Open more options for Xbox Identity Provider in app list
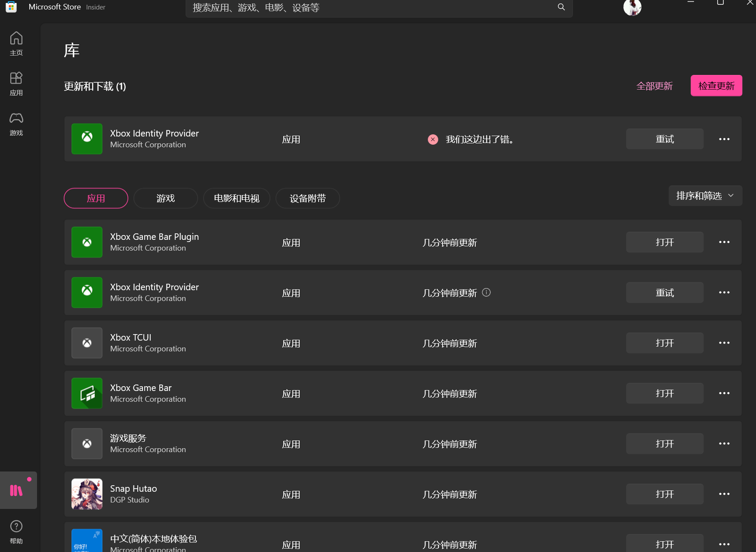Screen dimensions: 756x552 (x=724, y=292)
